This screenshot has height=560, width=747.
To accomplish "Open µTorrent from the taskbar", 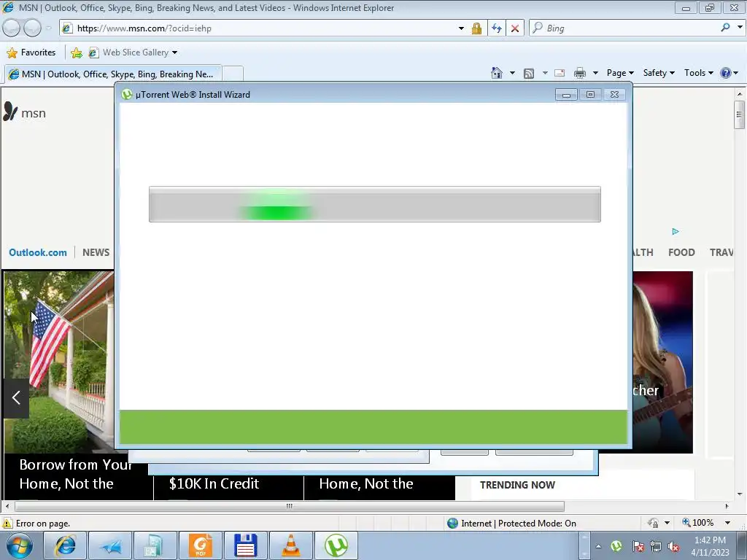I will click(x=336, y=545).
